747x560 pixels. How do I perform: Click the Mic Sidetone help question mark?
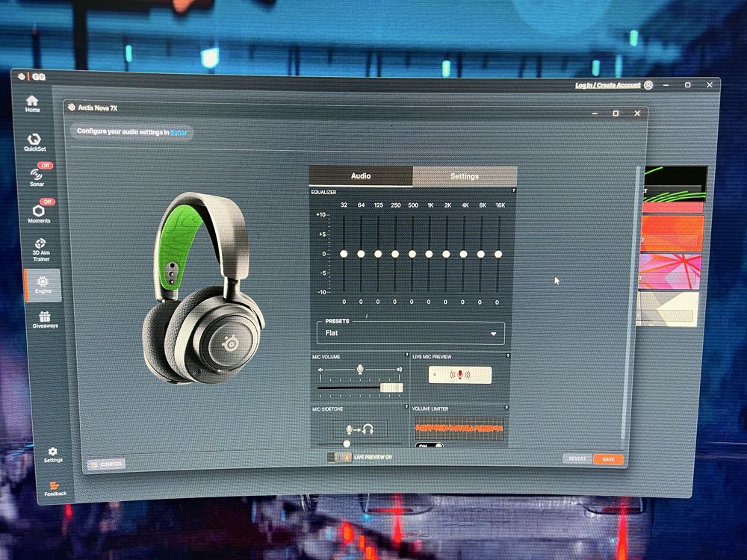(406, 407)
